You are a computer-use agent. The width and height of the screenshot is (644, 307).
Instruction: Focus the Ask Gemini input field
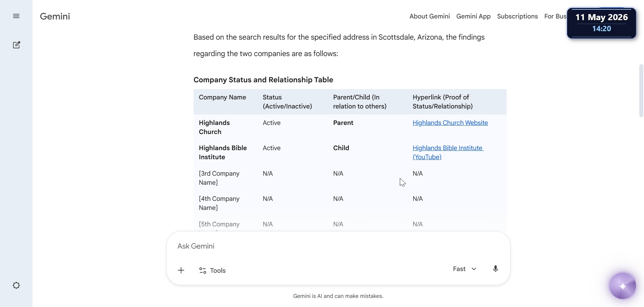point(338,246)
